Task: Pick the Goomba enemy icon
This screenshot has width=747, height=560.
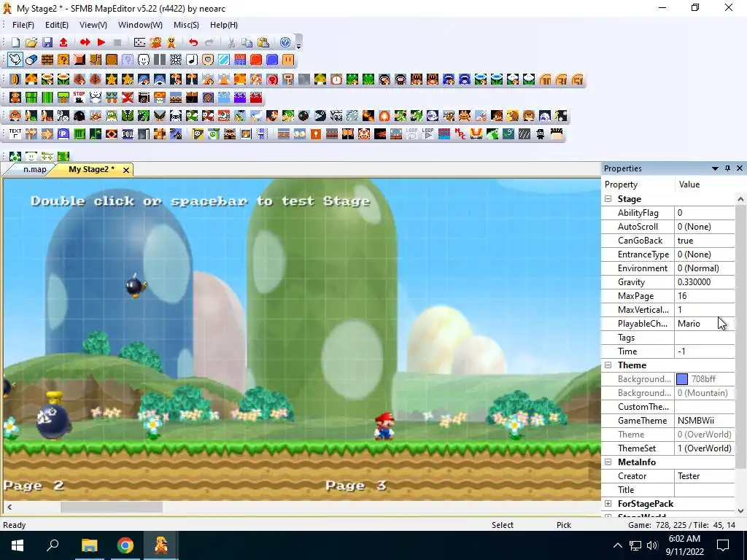Action: click(x=15, y=116)
